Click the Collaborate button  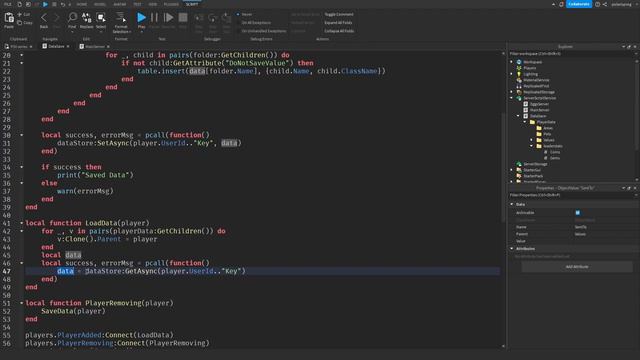pos(579,4)
